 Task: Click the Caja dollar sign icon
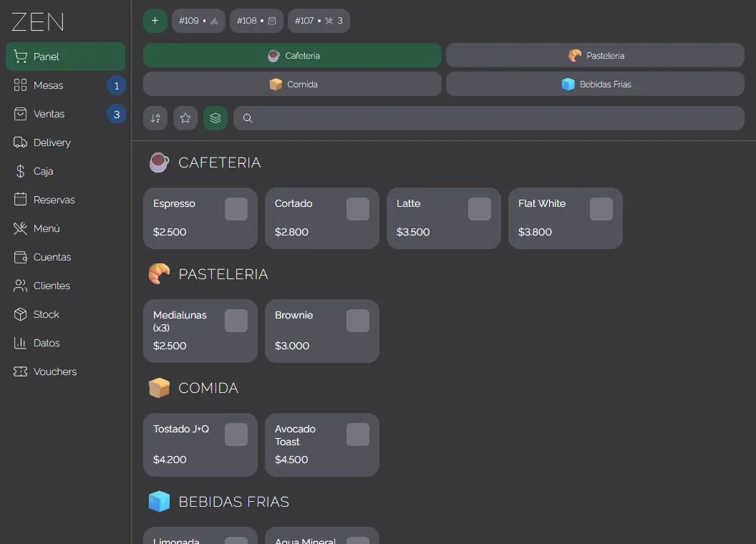click(20, 171)
